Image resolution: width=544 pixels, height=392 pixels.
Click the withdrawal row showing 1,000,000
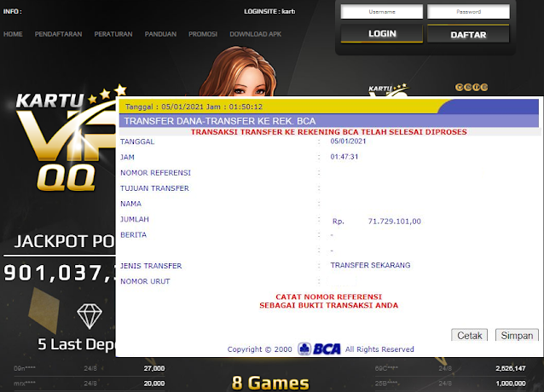coord(450,383)
